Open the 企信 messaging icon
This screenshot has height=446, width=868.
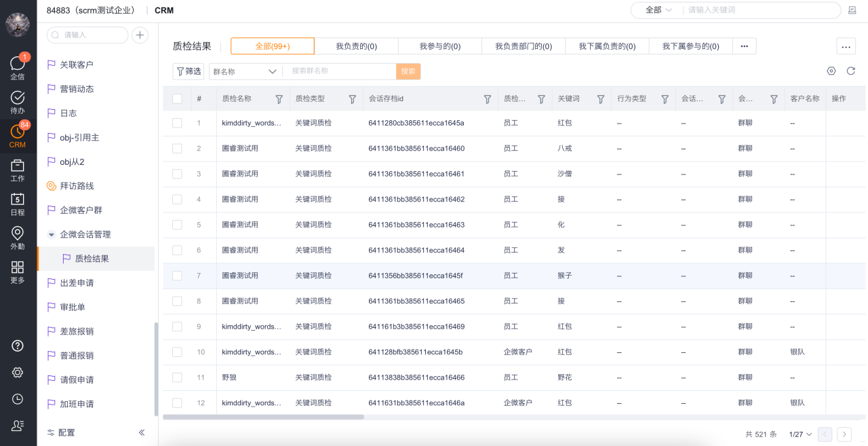pyautogui.click(x=18, y=67)
